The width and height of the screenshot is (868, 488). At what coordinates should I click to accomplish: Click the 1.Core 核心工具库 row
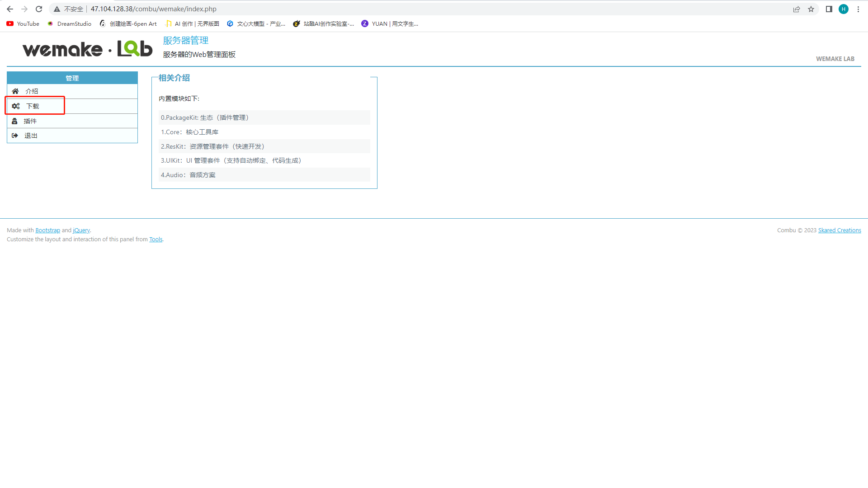(x=264, y=132)
